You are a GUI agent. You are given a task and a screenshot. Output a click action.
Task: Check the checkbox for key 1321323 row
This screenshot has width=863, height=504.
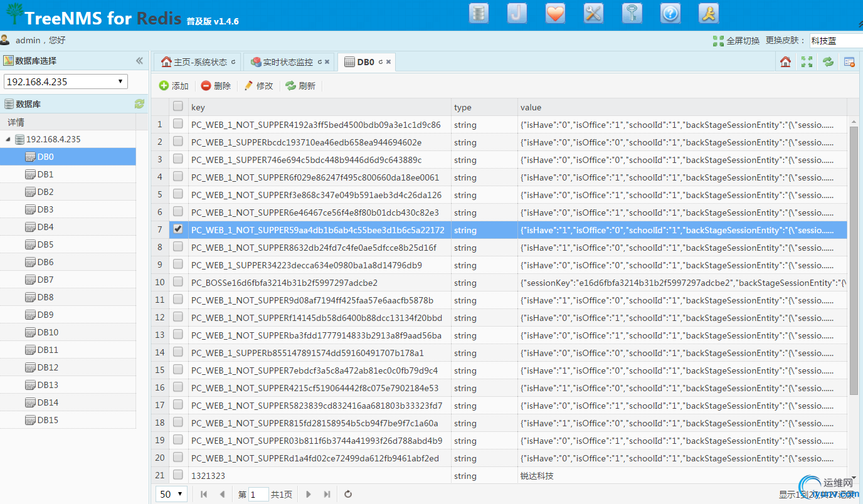coord(178,475)
